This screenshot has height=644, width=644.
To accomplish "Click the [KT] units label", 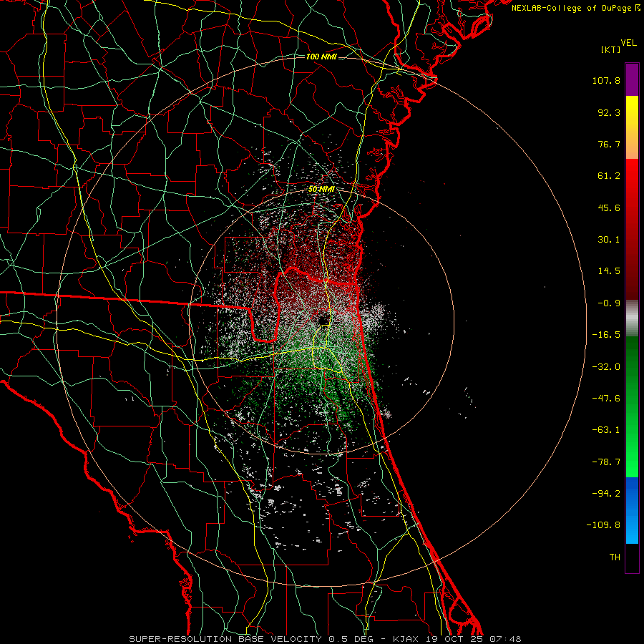I will (610, 49).
